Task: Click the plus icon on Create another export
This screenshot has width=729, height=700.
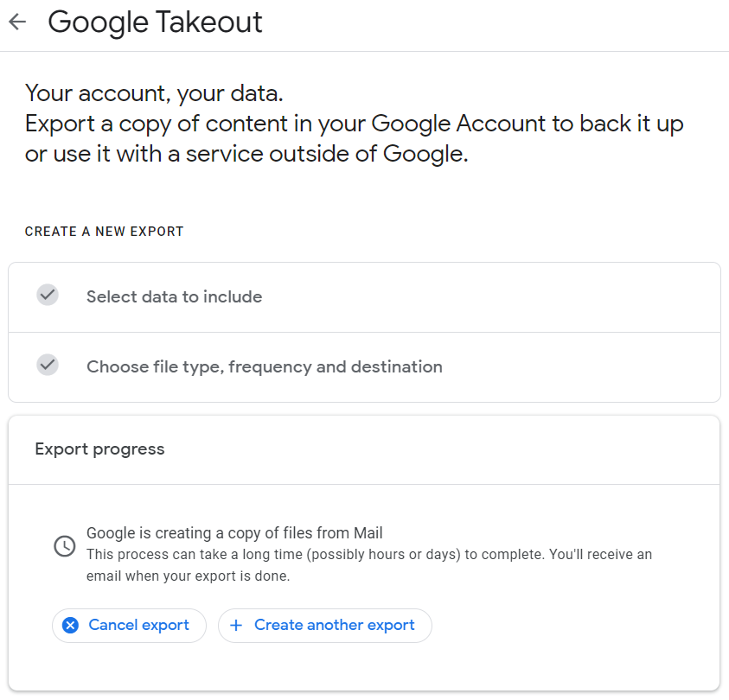Action: coord(236,625)
